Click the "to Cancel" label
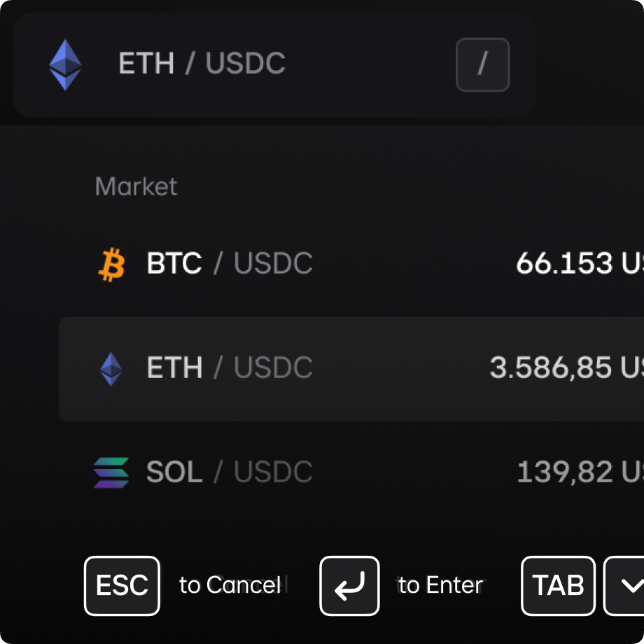 [x=230, y=585]
